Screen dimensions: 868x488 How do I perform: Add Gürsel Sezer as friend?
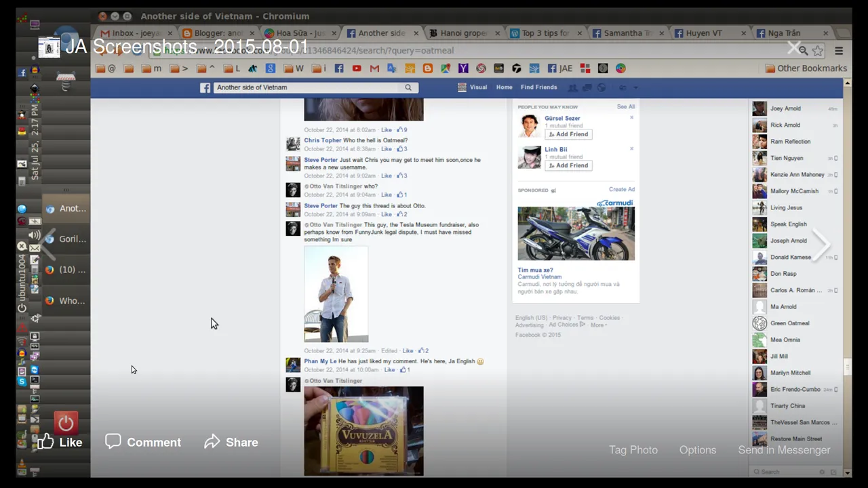click(568, 134)
